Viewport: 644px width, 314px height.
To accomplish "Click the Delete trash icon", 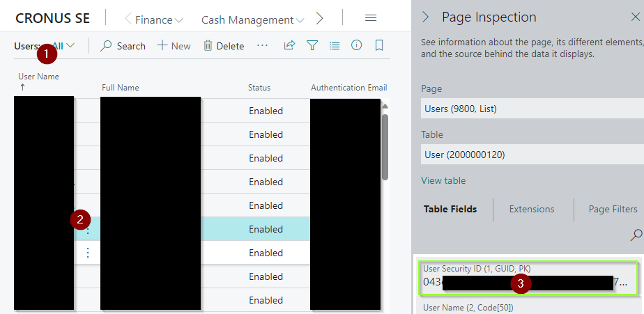I will [x=208, y=46].
